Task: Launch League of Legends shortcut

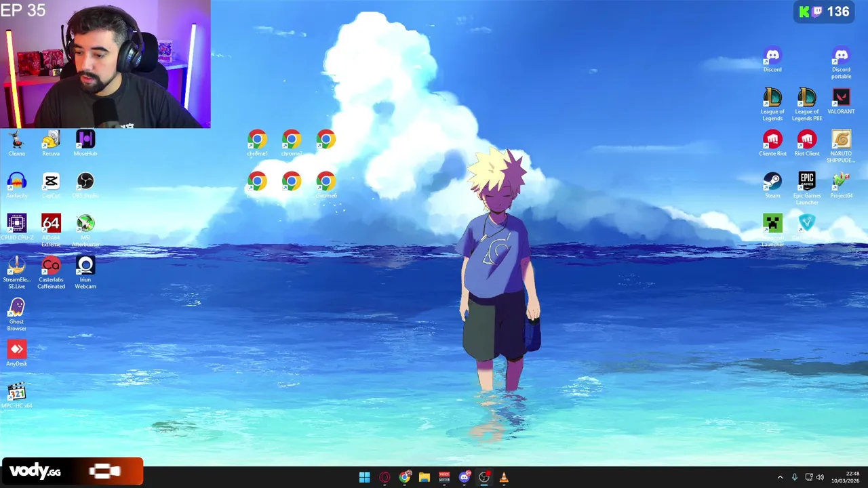Action: coord(772,104)
